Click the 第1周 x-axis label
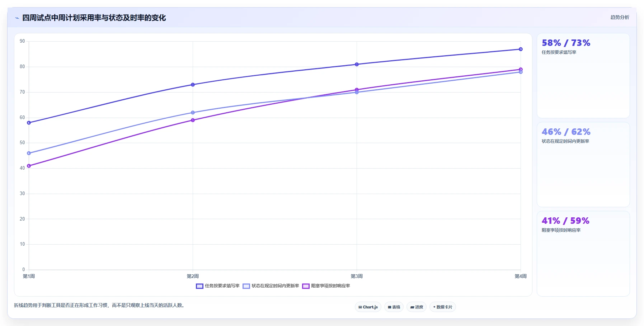The width and height of the screenshot is (644, 326). [x=29, y=276]
